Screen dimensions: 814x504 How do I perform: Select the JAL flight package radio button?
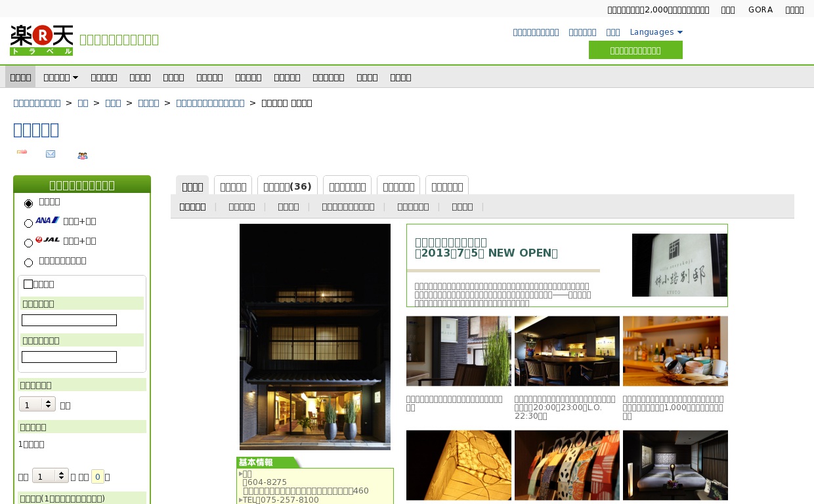(x=28, y=243)
